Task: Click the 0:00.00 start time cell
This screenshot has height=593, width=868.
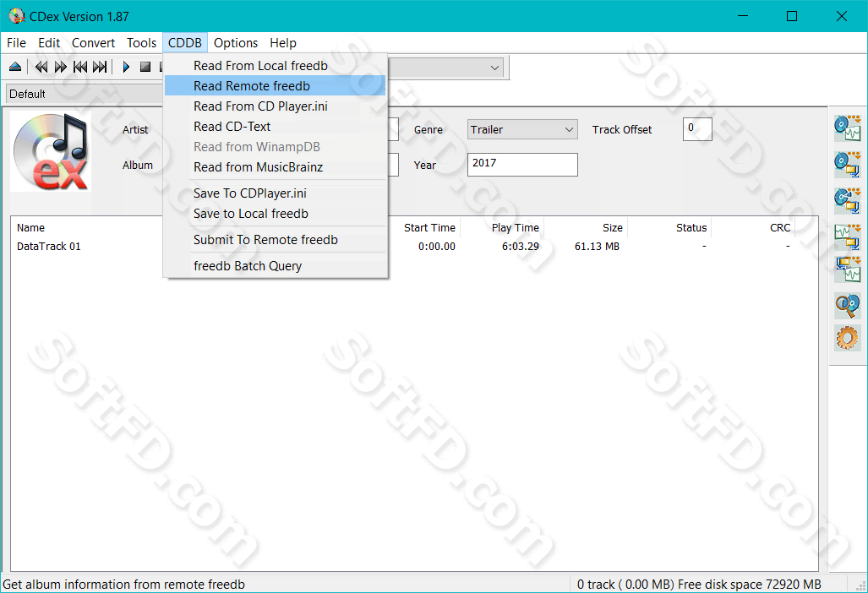Action: coord(437,247)
